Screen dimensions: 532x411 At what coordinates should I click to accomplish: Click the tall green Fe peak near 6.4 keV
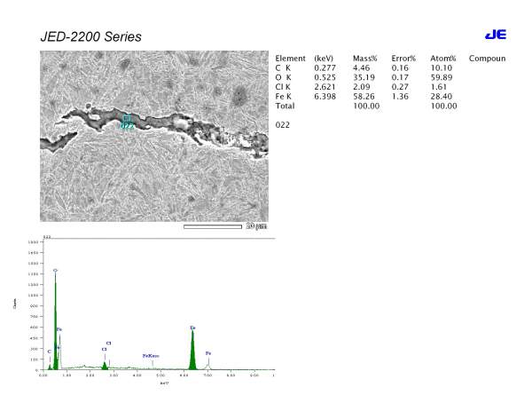192,350
